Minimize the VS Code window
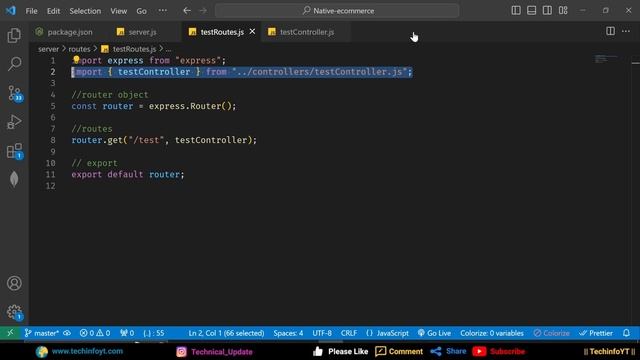The height and width of the screenshot is (360, 640). tap(582, 11)
